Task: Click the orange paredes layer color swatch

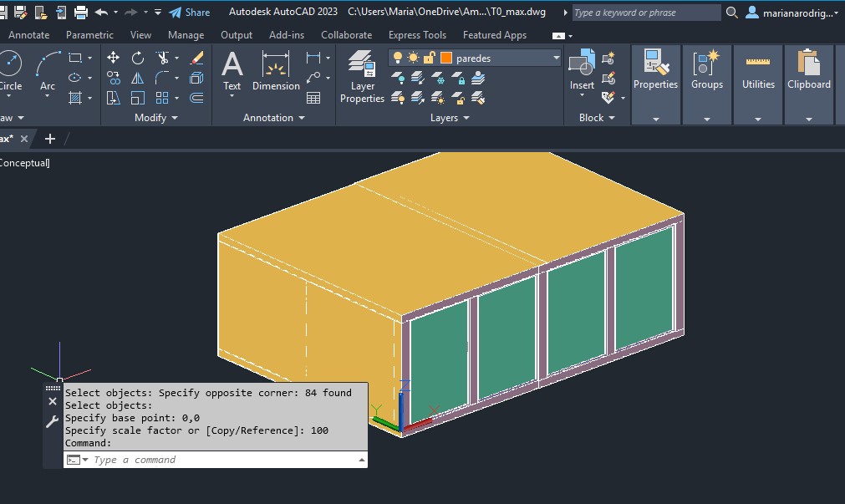Action: click(446, 59)
